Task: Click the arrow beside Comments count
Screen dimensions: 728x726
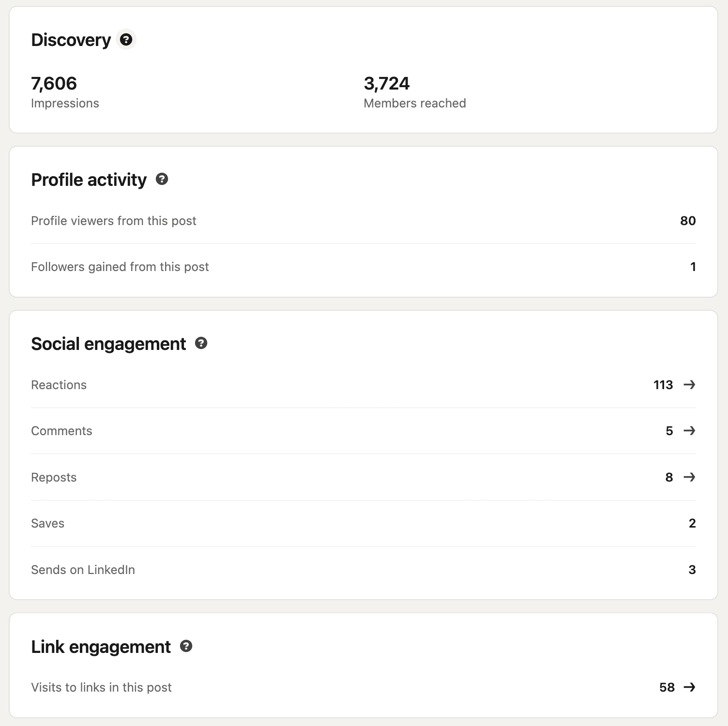Action: [x=689, y=431]
